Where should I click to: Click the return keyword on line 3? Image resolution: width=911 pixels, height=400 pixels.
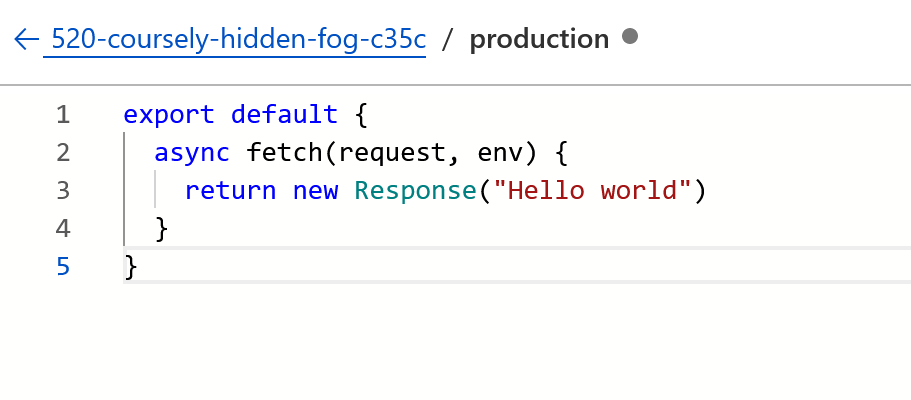(x=230, y=191)
